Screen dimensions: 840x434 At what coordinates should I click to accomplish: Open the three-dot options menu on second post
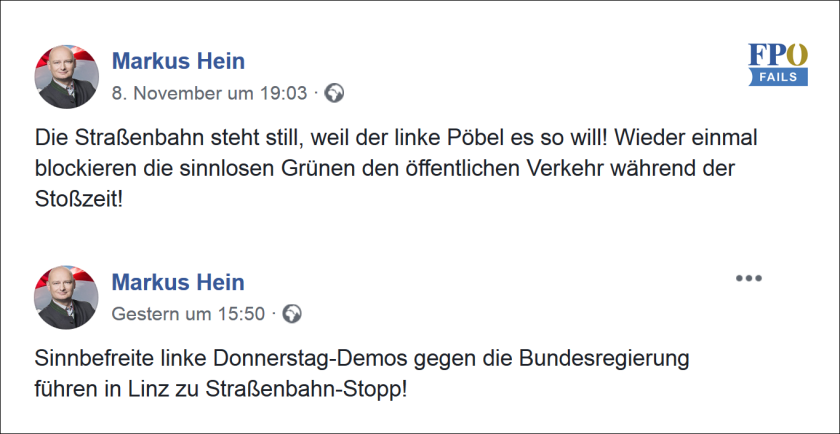[x=748, y=278]
